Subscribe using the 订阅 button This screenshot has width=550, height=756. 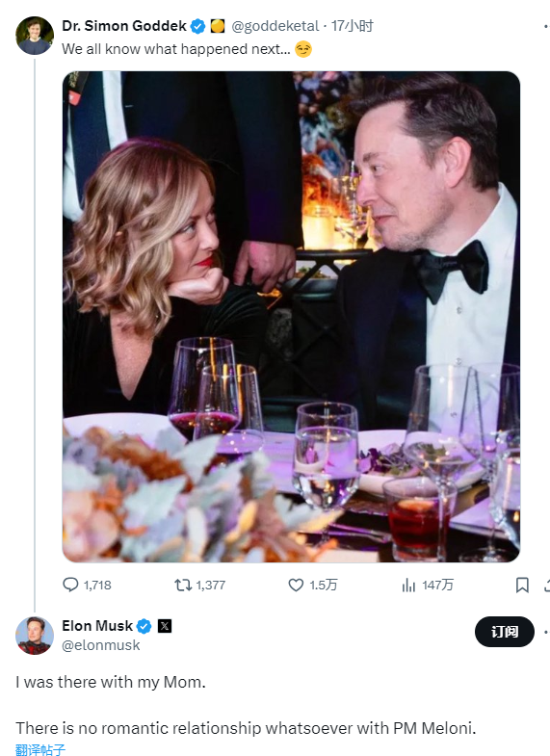(504, 632)
